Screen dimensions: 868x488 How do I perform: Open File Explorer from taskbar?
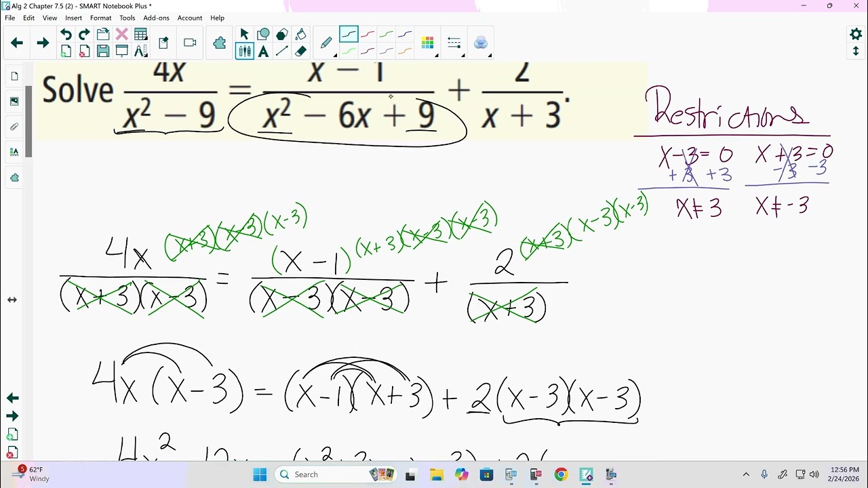point(436,474)
